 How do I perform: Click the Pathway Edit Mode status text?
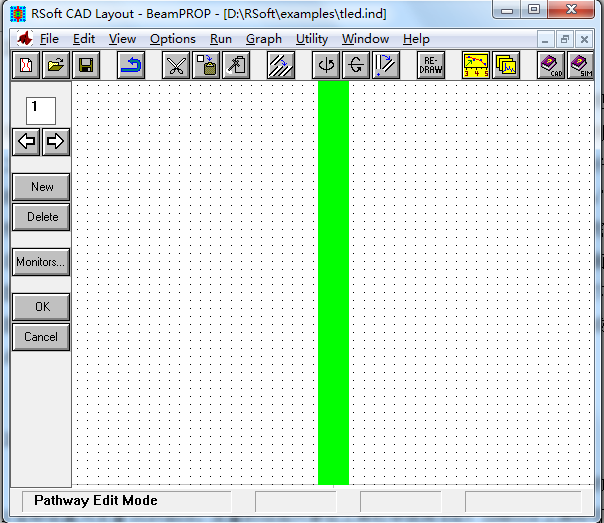[96, 500]
